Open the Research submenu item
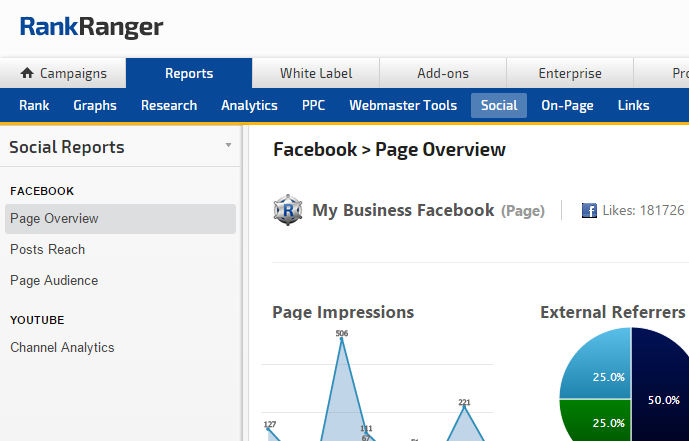Image resolution: width=689 pixels, height=441 pixels. pos(169,105)
